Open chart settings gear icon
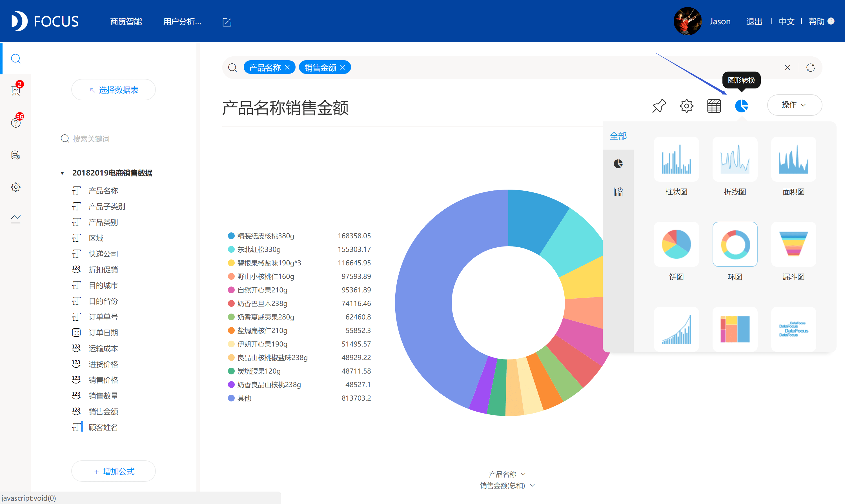Viewport: 845px width, 504px height. [686, 106]
